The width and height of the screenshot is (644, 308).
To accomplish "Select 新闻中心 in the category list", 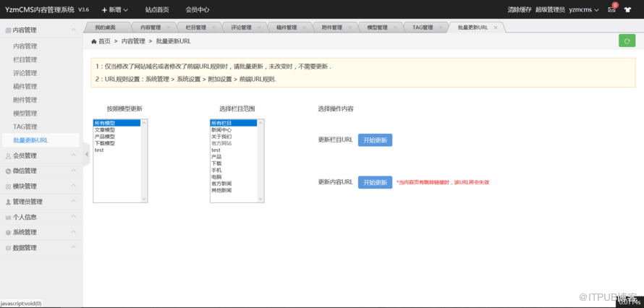I will pos(234,129).
